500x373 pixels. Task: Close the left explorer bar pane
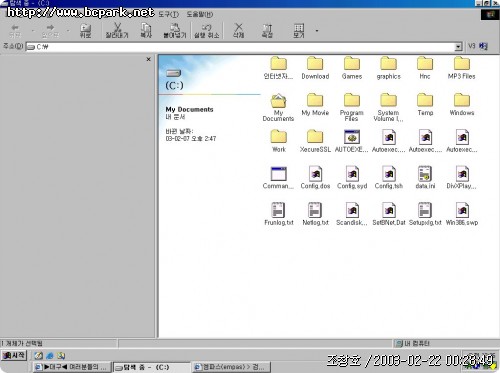point(148,59)
